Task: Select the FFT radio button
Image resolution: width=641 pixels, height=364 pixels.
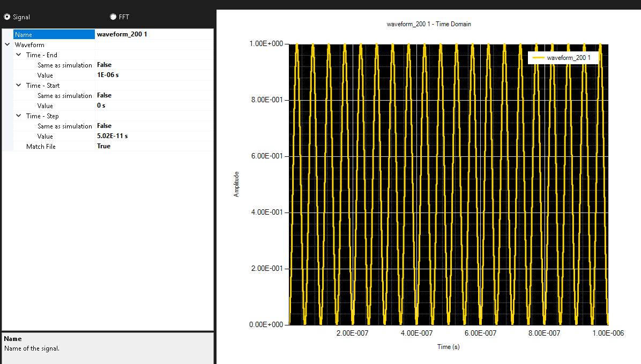Action: click(x=113, y=17)
